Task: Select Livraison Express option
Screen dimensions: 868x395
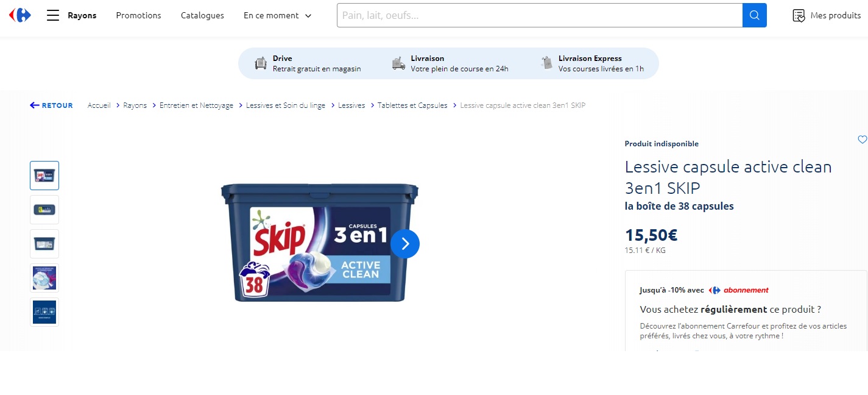Action: pos(592,63)
